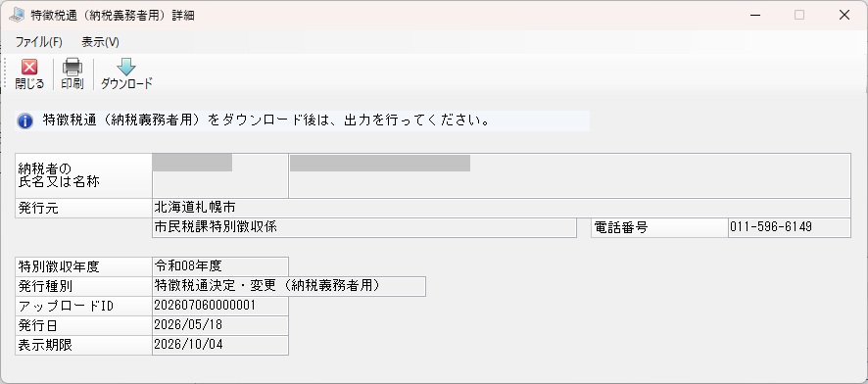
Task: Click the blue information icon
Action: (x=24, y=120)
